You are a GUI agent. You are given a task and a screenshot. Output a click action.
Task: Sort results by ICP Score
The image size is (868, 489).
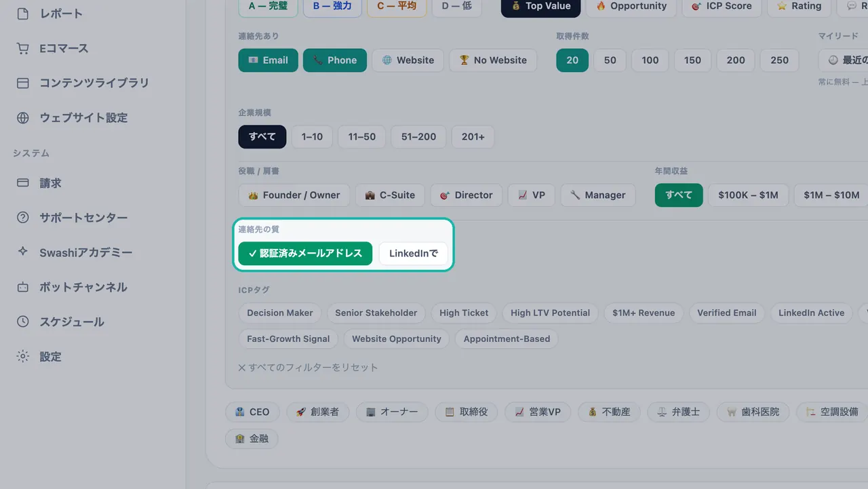click(x=722, y=6)
